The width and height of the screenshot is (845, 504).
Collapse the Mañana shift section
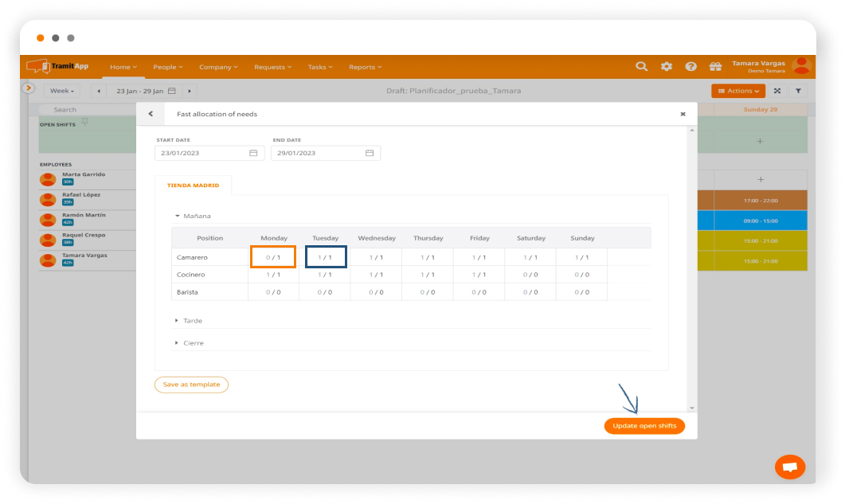pos(195,216)
